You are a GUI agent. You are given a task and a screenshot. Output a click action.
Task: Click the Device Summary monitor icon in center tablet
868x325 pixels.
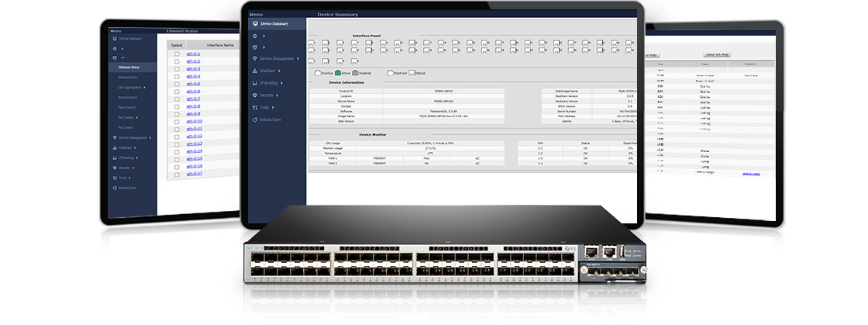(x=255, y=24)
